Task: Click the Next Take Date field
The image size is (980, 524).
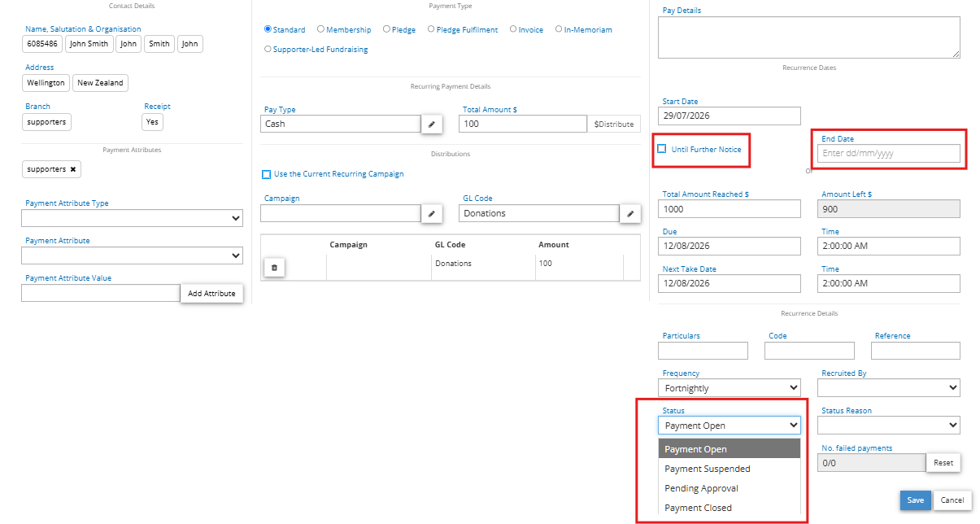Action: click(730, 283)
